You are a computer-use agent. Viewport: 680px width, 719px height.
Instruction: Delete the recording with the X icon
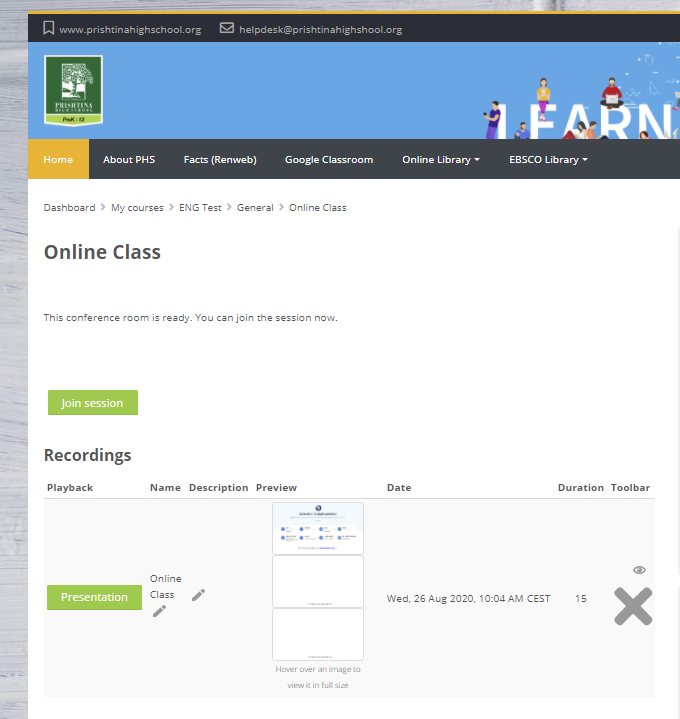point(633,606)
